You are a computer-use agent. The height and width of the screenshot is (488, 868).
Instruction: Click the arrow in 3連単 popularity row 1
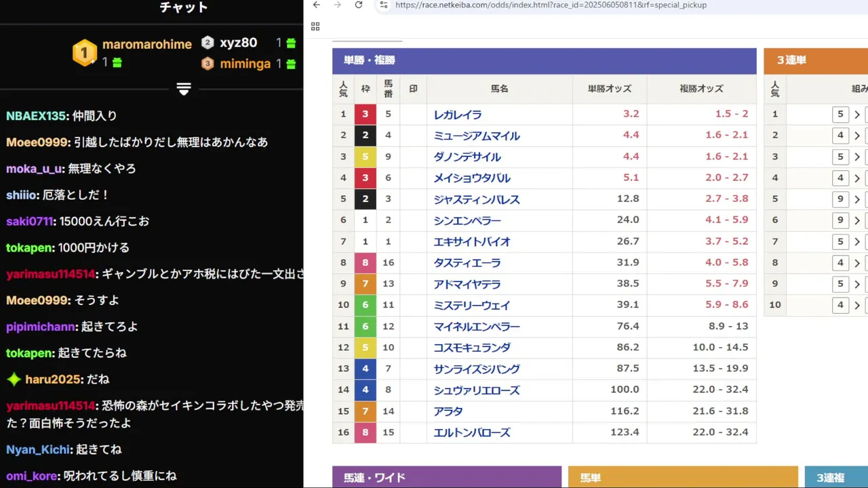click(857, 115)
